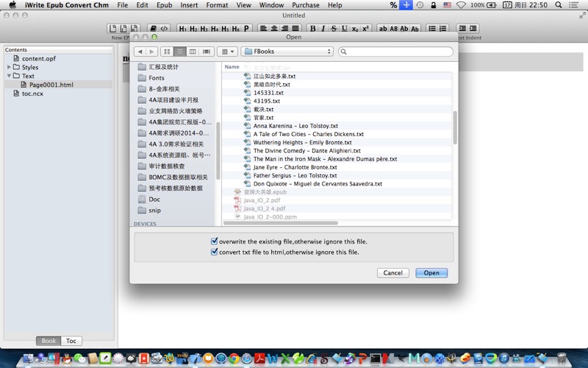The image size is (588, 368).
Task: Expand the Styles folder in Contents
Action: 9,67
